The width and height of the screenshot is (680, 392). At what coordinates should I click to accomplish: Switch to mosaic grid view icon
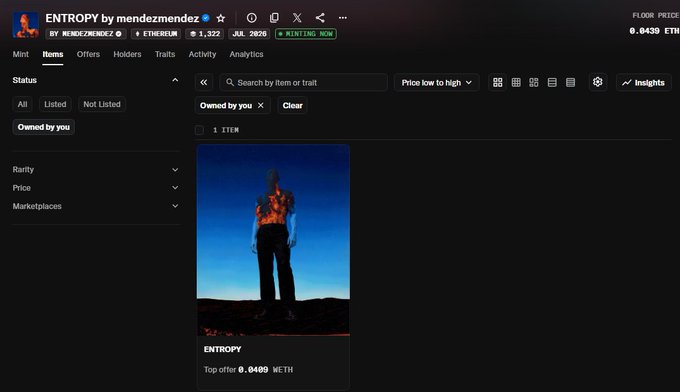[534, 82]
